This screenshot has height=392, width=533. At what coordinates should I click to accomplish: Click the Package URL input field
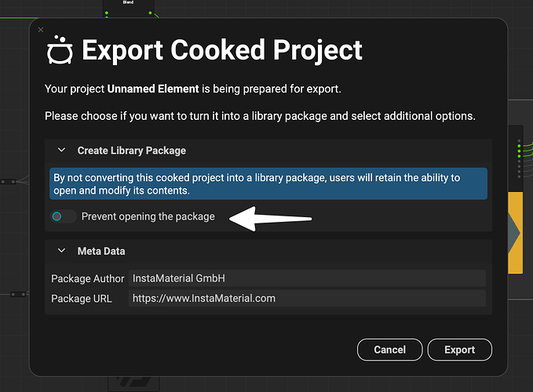coord(307,299)
